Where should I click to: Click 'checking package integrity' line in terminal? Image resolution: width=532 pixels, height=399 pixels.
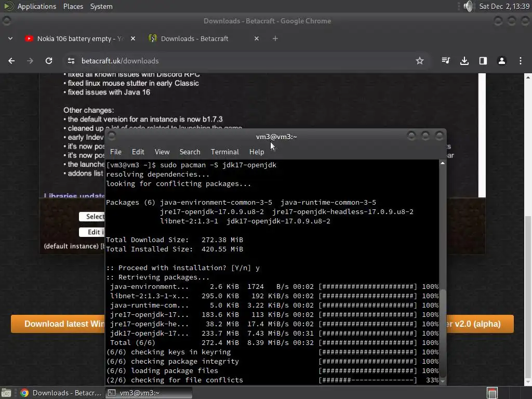pyautogui.click(x=272, y=362)
